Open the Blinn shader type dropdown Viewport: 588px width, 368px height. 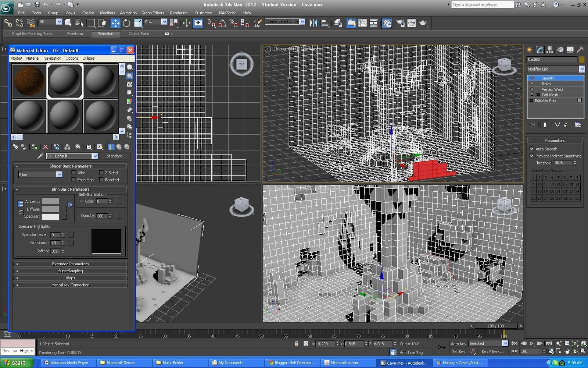click(x=40, y=174)
